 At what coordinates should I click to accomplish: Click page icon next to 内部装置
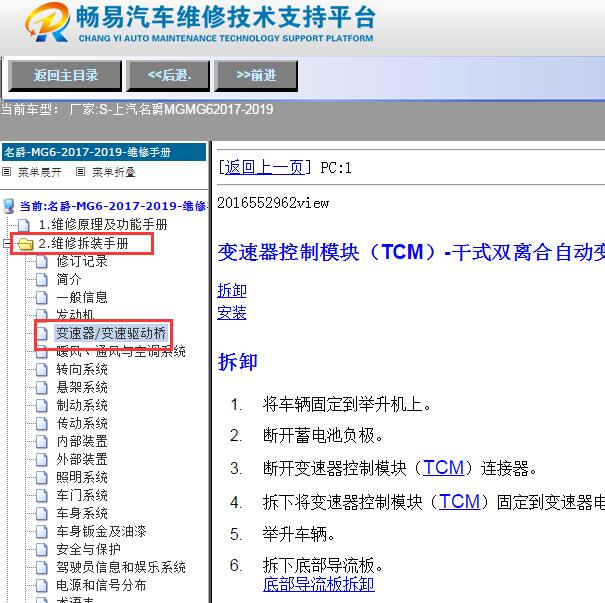coord(42,442)
